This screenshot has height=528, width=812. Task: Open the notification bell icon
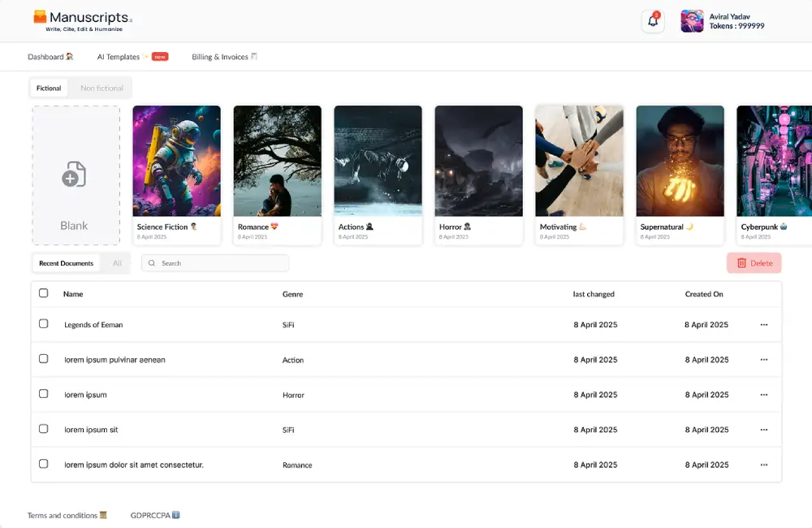pos(653,21)
